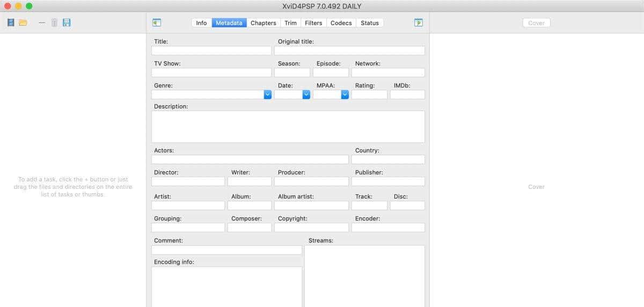This screenshot has height=307, width=644.
Task: Click the Director input field
Action: coord(188,181)
